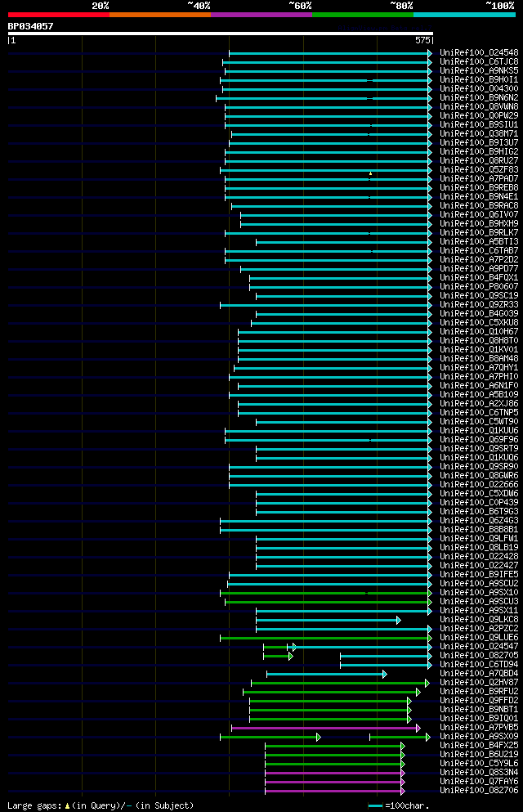The height and width of the screenshot is (812, 523).
Task: Click the cyan alignment bar for UniRef100_A7QBD4
Action: point(326,675)
